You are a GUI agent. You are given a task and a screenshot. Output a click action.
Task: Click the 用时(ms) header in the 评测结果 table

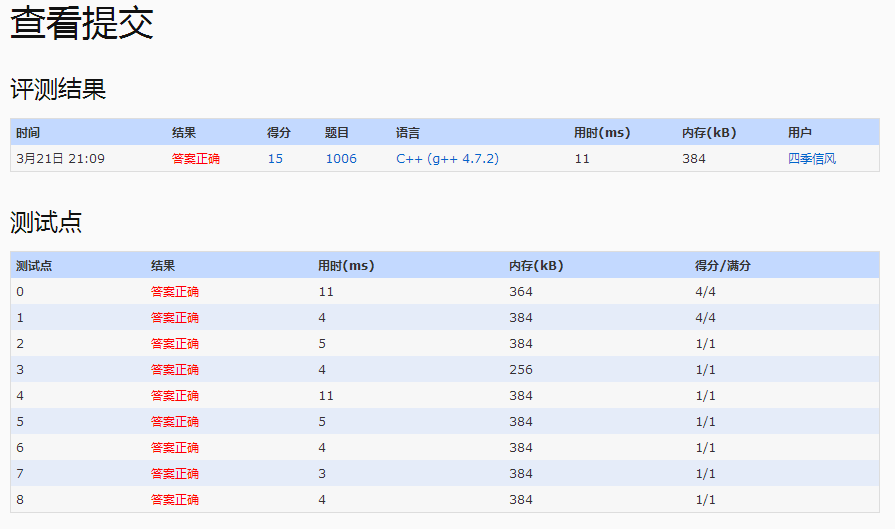pos(602,133)
